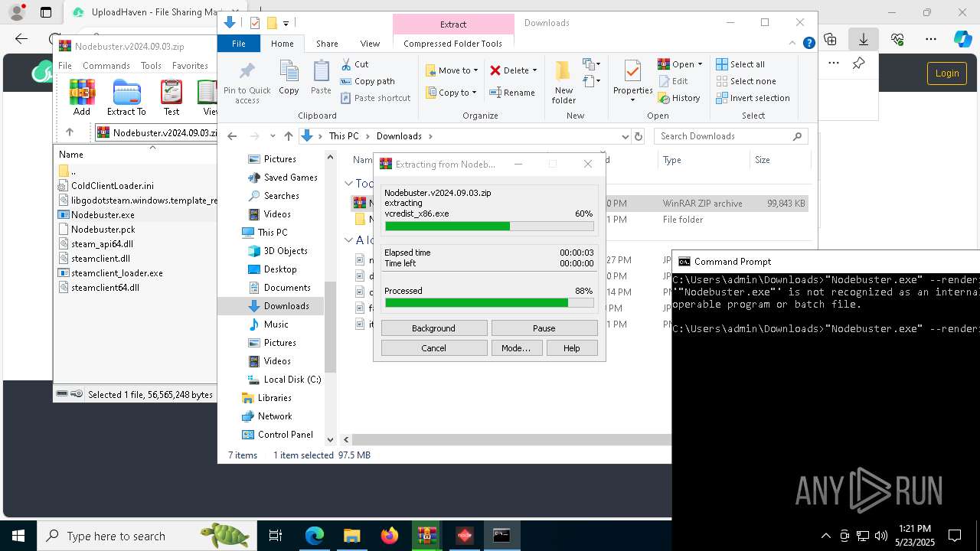Open the Move to dropdown
The height and width of the screenshot is (551, 980).
(452, 70)
